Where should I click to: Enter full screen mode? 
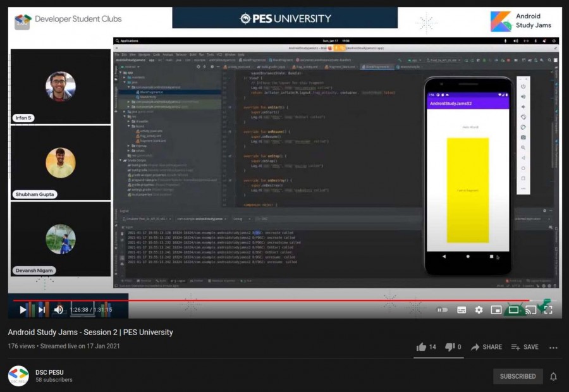(x=548, y=310)
